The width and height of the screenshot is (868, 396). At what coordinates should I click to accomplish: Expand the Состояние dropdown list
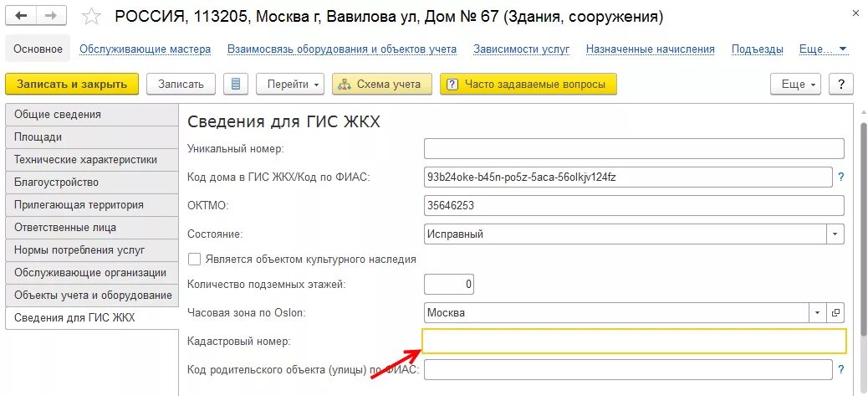coord(835,234)
